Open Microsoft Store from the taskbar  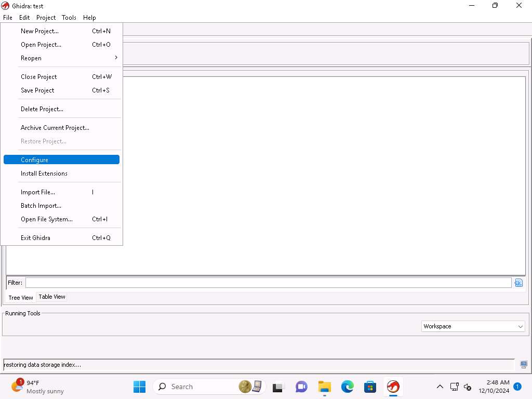(x=370, y=387)
